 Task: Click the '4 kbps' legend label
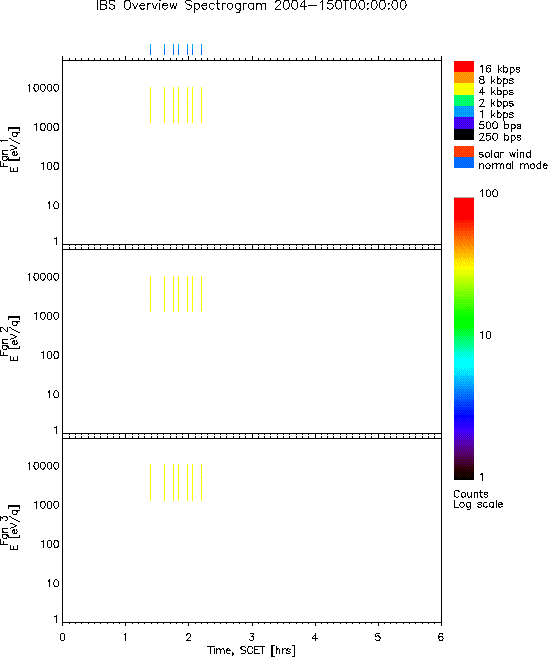(496, 92)
